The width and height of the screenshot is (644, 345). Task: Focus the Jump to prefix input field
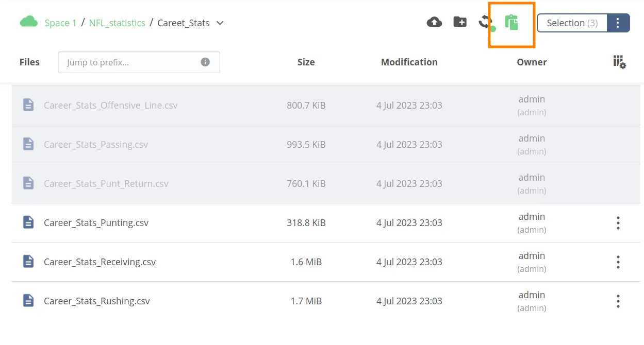pyautogui.click(x=131, y=62)
